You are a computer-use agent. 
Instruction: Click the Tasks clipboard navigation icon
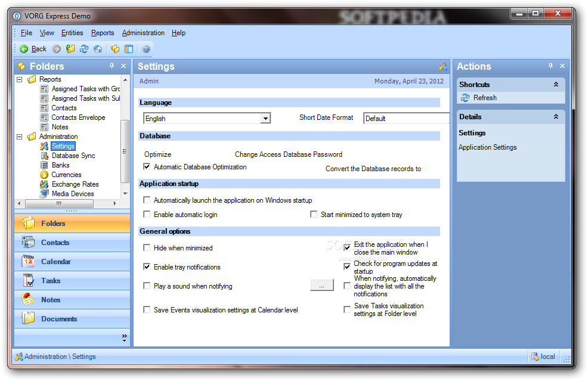click(x=28, y=280)
